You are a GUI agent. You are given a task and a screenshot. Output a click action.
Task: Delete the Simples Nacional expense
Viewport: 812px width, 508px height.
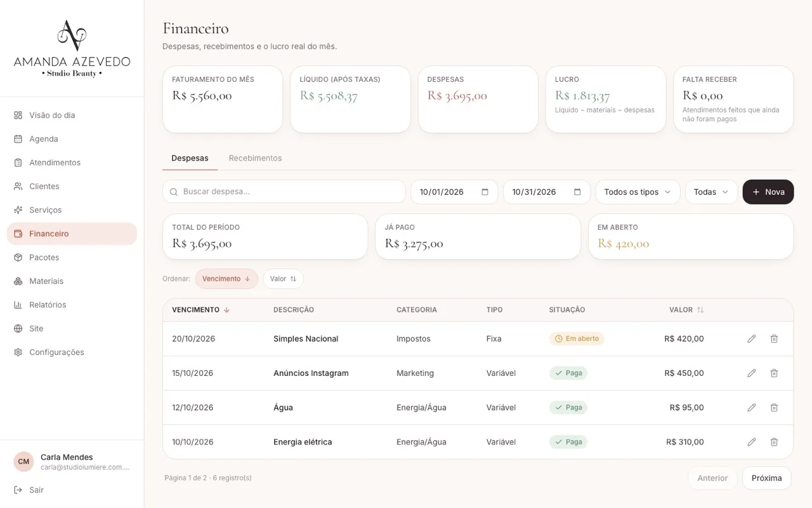[774, 339]
